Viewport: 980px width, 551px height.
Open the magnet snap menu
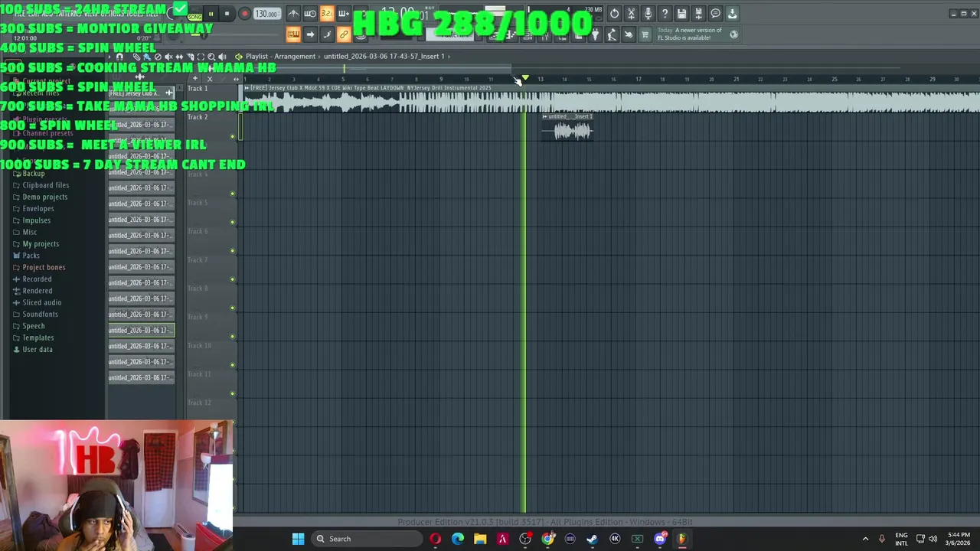(119, 57)
